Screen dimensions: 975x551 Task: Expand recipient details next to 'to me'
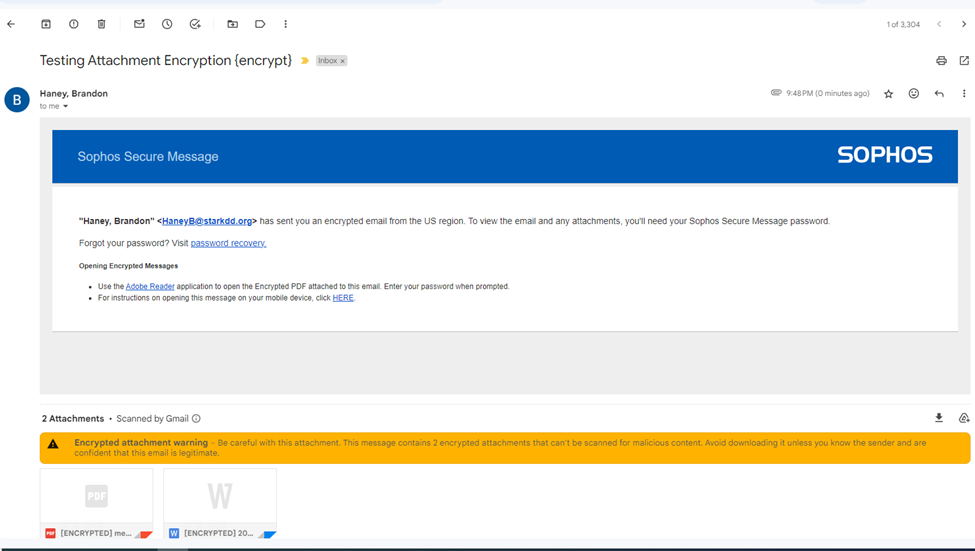pos(65,106)
